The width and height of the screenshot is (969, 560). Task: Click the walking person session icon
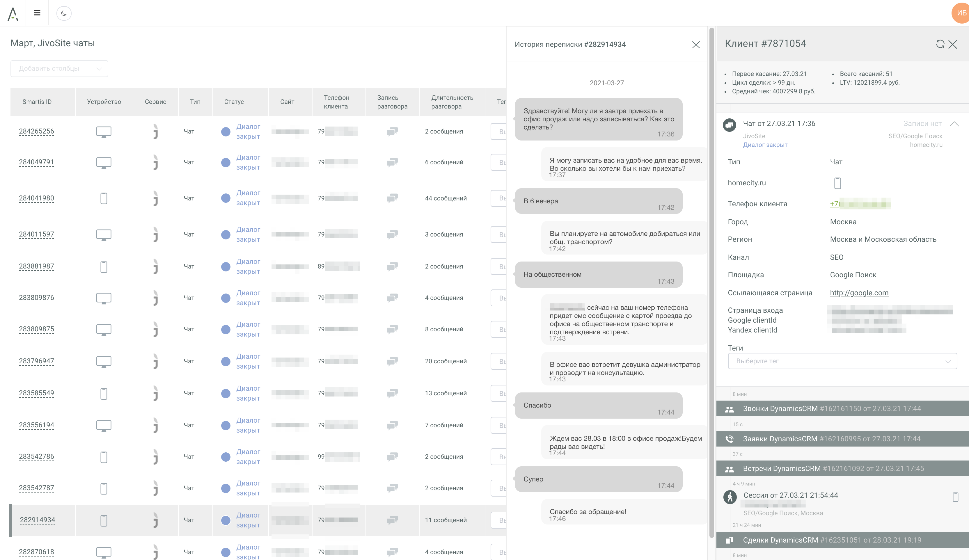(x=730, y=497)
